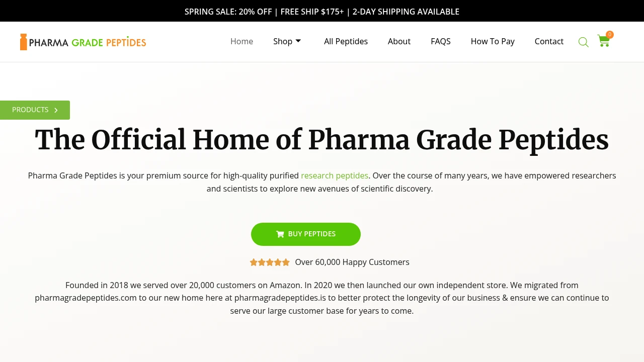Click the five-star rating icons

[x=270, y=262]
